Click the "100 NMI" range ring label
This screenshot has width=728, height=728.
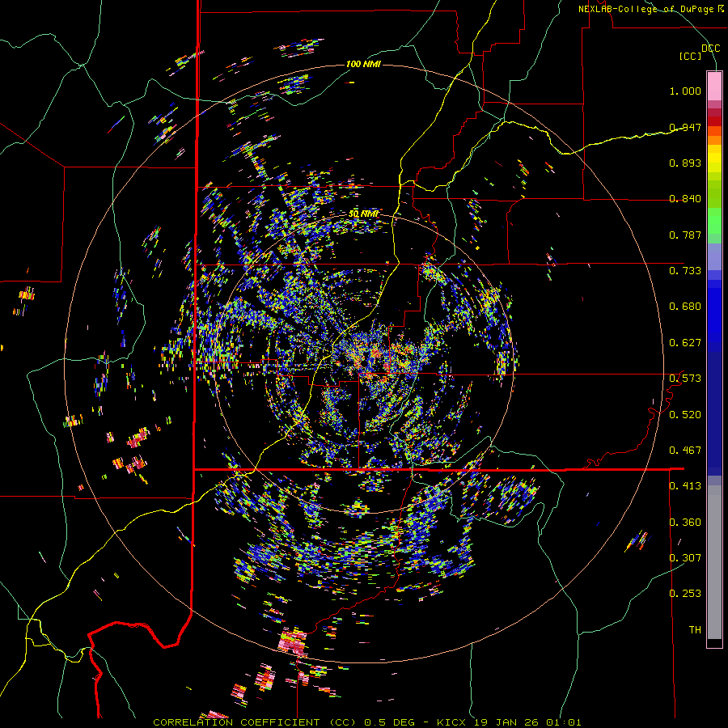click(x=363, y=64)
